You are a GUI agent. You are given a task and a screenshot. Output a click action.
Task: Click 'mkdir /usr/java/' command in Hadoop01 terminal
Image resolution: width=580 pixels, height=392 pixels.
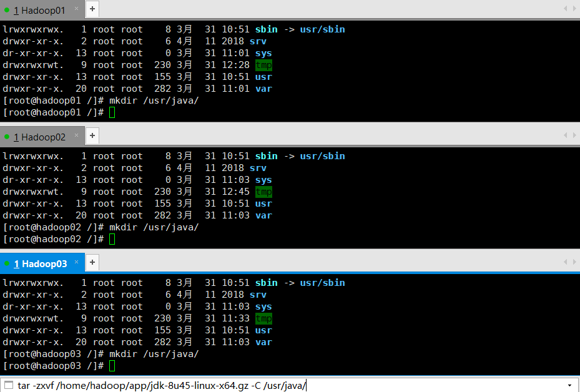point(154,100)
